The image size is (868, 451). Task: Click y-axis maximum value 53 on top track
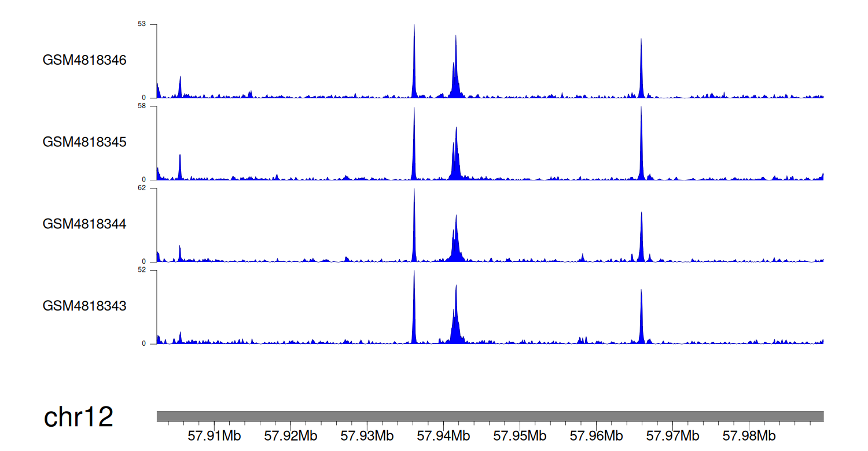142,24
